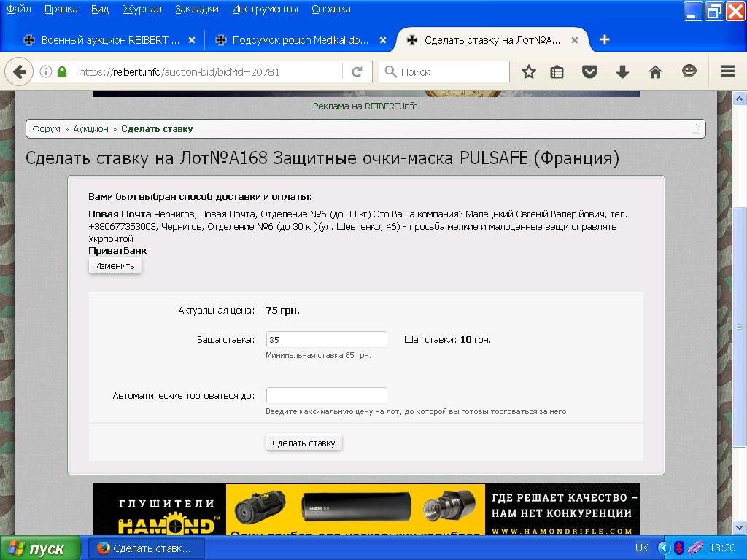Click the Сделать ставку submit button

point(303,443)
